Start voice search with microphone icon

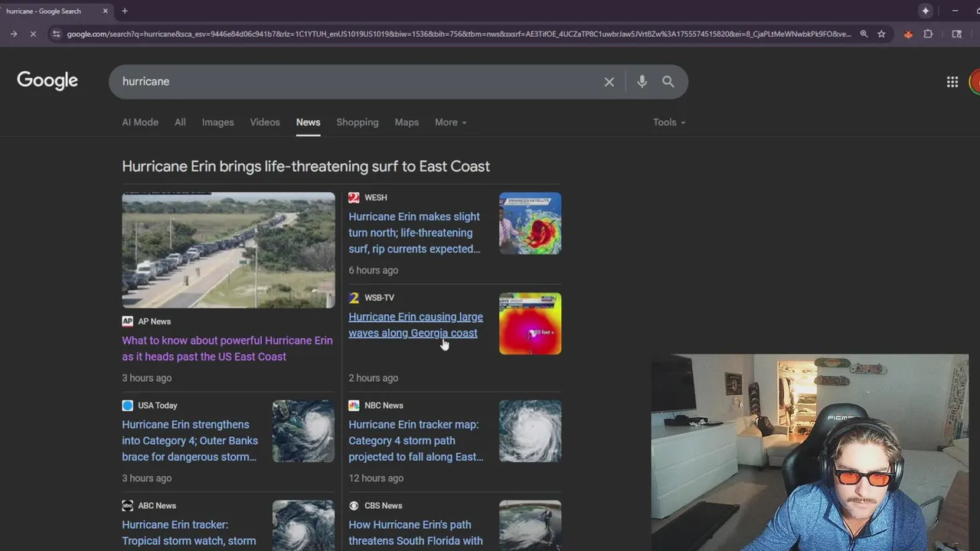[642, 81]
